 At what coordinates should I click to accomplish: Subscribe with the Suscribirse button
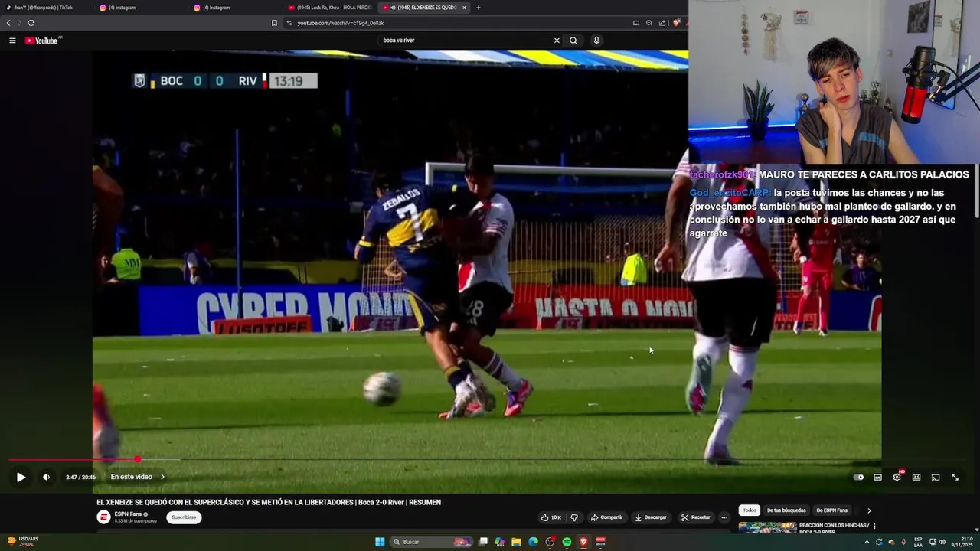coord(184,517)
